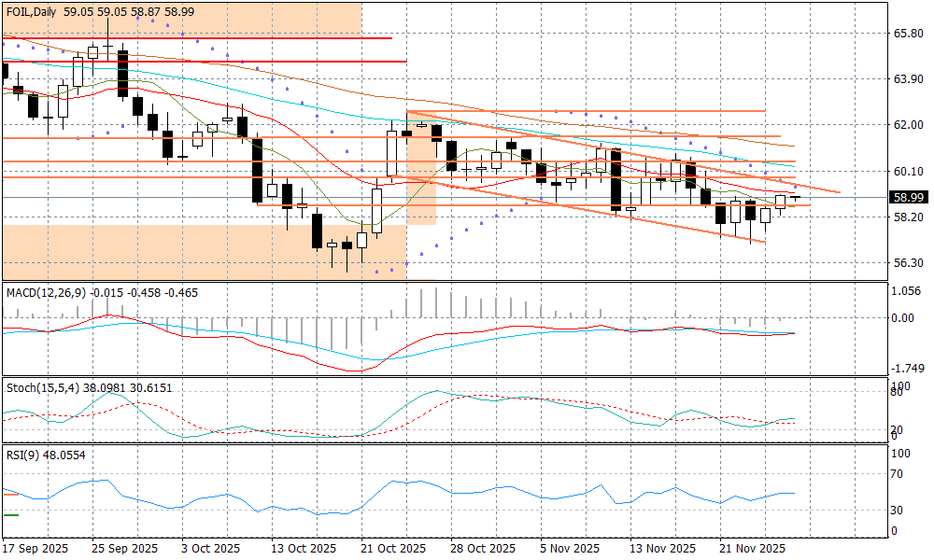Click the RSI(9) indicator label

tap(23, 455)
